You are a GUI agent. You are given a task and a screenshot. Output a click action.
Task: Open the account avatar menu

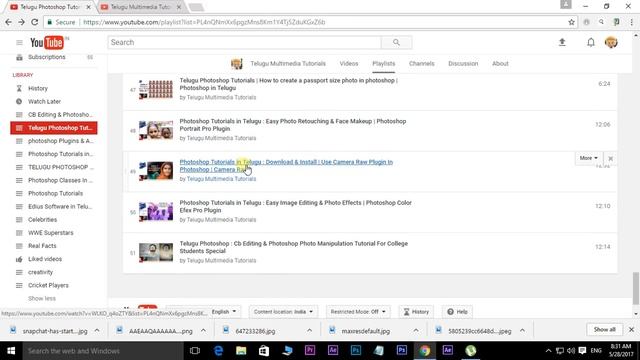[x=611, y=42]
